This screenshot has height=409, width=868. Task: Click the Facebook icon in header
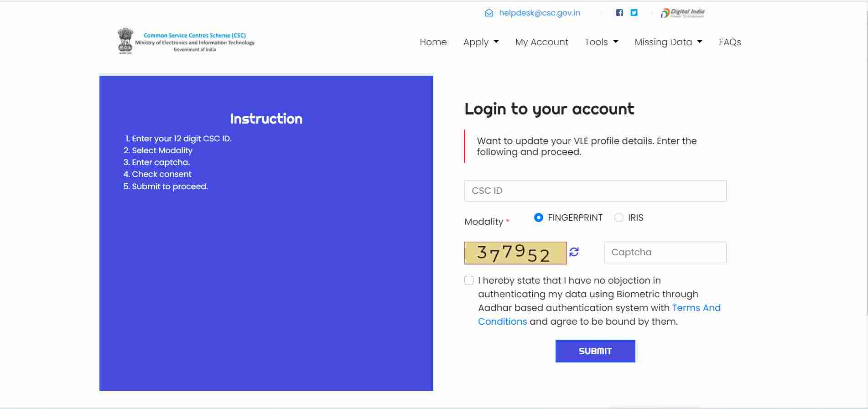point(619,13)
